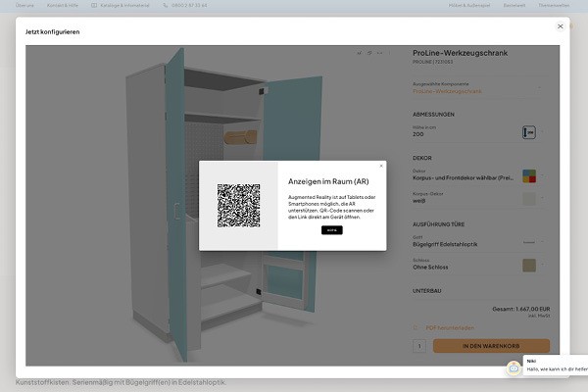Click the PDF download icon
Image resolution: width=588 pixels, height=392 pixels.
coord(416,328)
